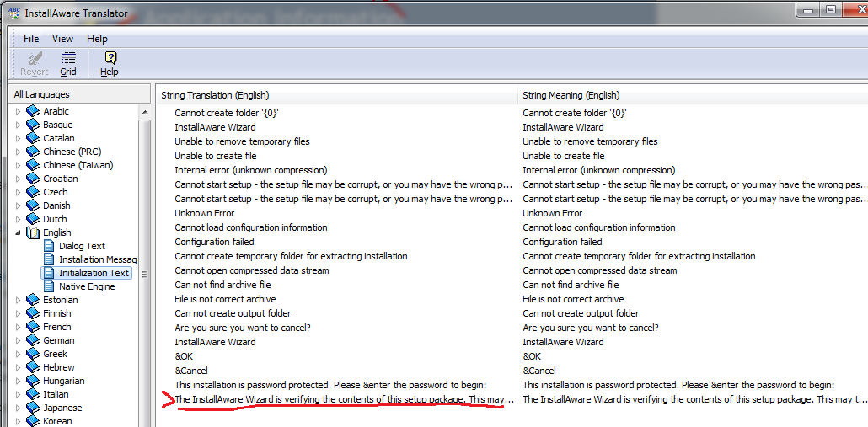The width and height of the screenshot is (868, 427).
Task: Select Dialog Text under English
Action: tap(82, 246)
